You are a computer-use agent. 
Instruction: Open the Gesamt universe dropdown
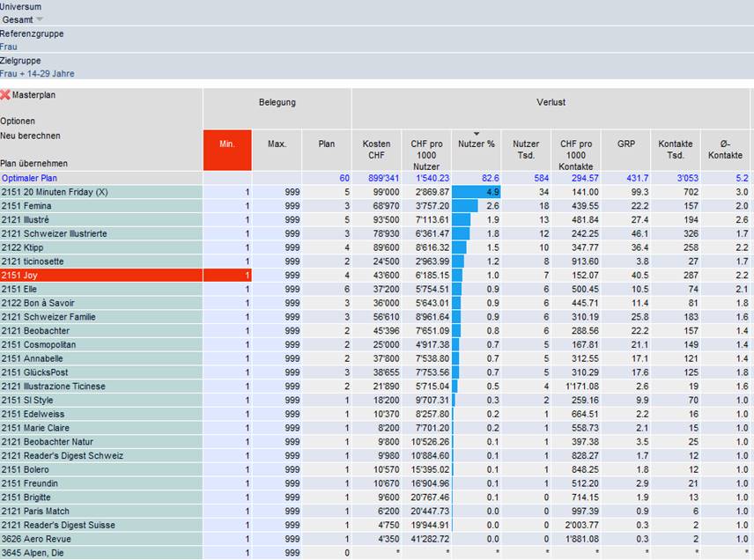coord(22,19)
